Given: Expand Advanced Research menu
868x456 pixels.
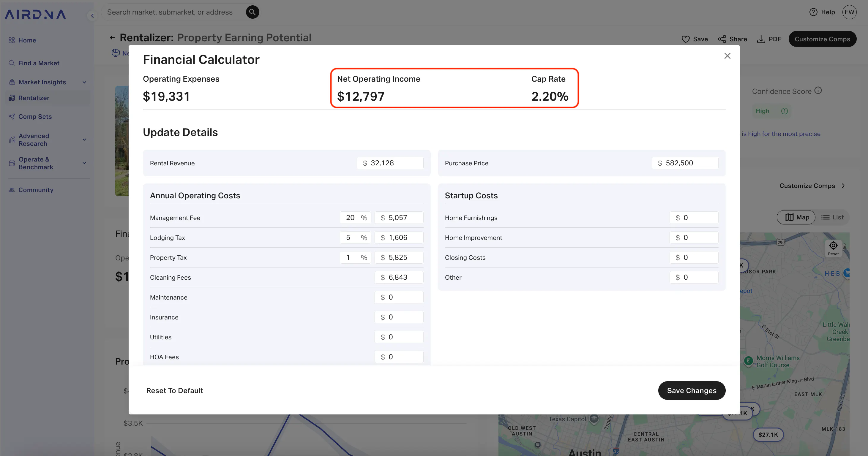Looking at the screenshot, I should pos(48,140).
